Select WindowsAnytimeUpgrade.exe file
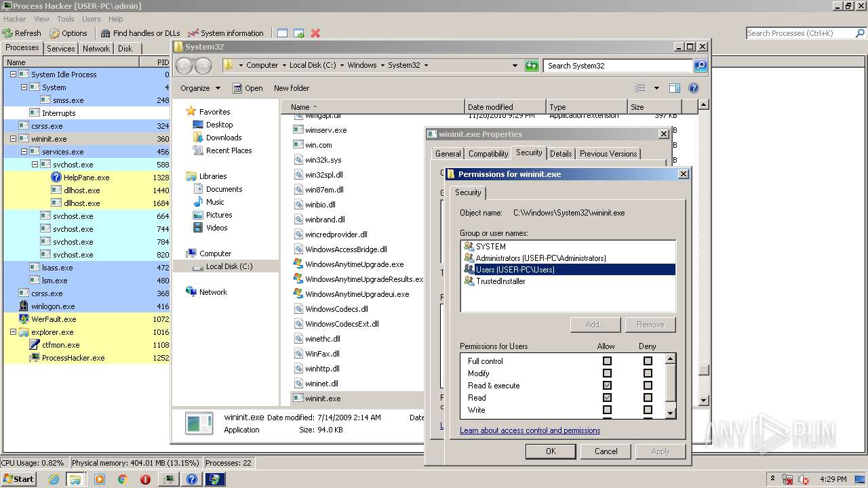Image resolution: width=868 pixels, height=488 pixels. pos(354,264)
